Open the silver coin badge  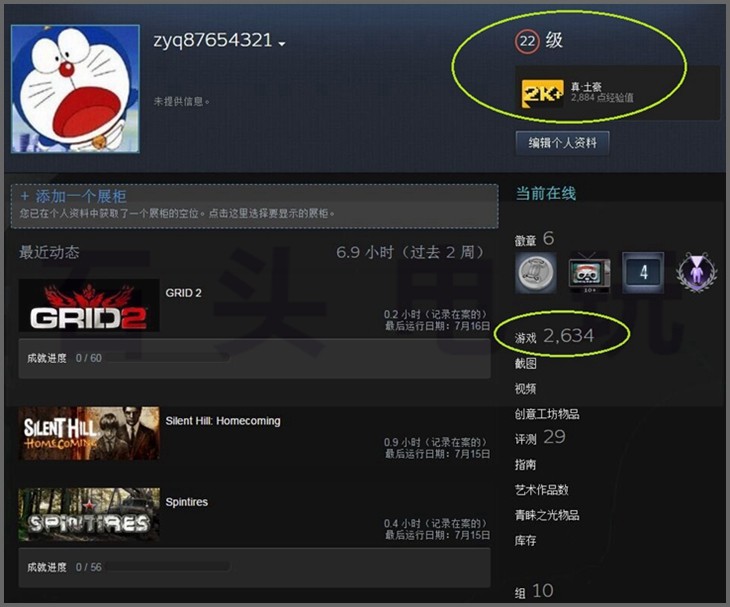(x=535, y=273)
